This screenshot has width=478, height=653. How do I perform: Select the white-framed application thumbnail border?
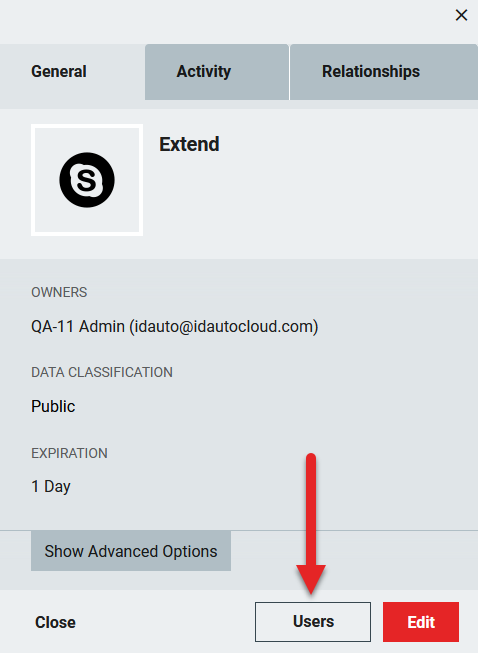coord(87,180)
